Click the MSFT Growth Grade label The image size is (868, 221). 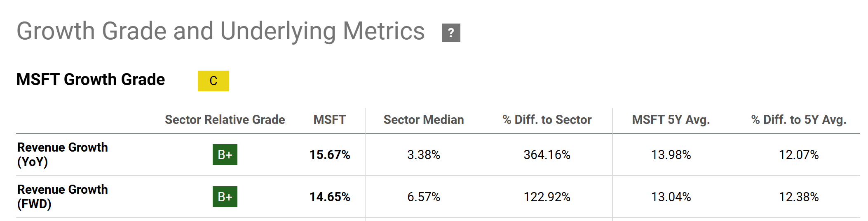(91, 79)
